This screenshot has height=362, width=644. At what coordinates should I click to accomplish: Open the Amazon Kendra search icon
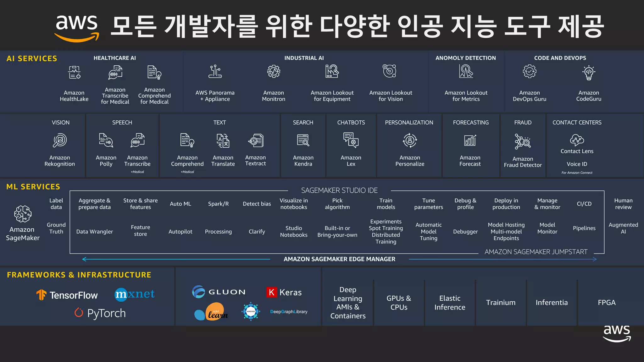point(303,140)
